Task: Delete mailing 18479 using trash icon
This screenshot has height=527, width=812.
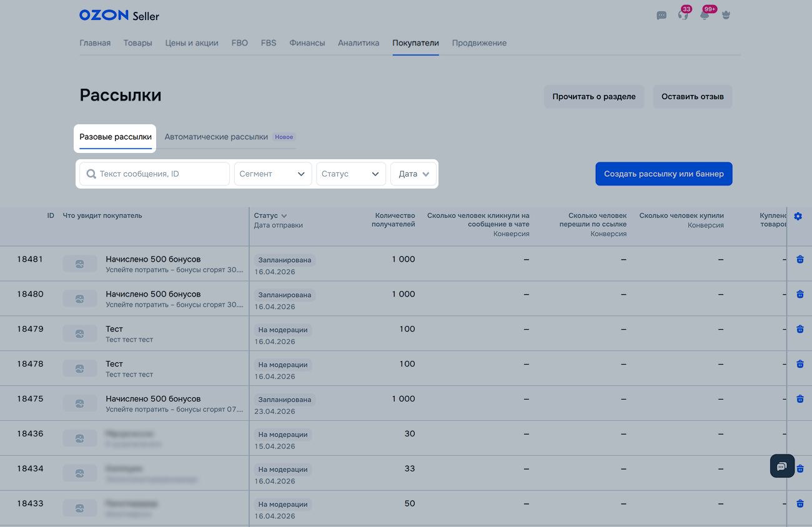Action: pos(800,329)
